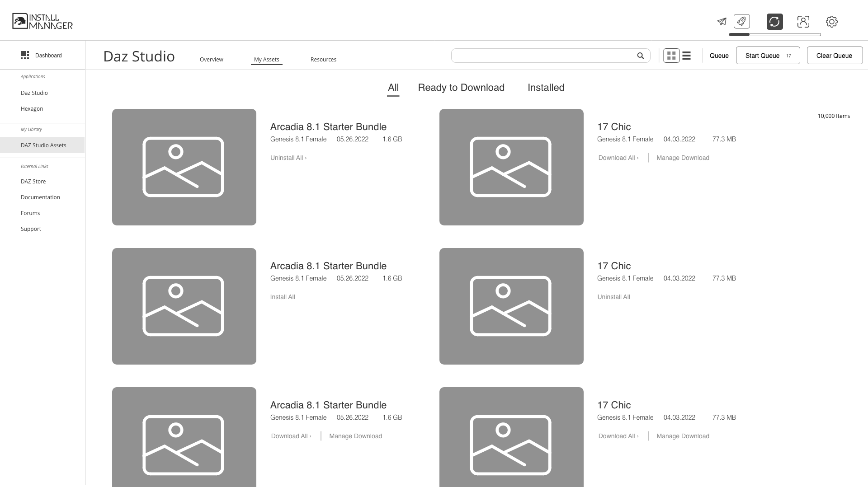Filter assets by Installed

point(546,88)
